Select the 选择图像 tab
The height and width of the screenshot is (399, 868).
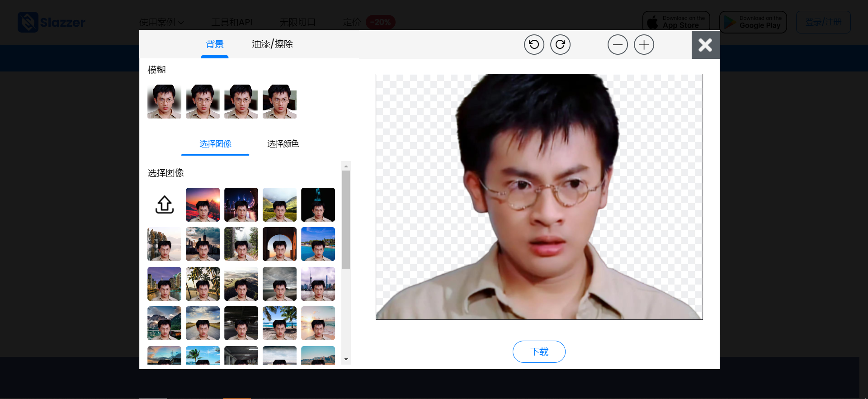coord(215,144)
